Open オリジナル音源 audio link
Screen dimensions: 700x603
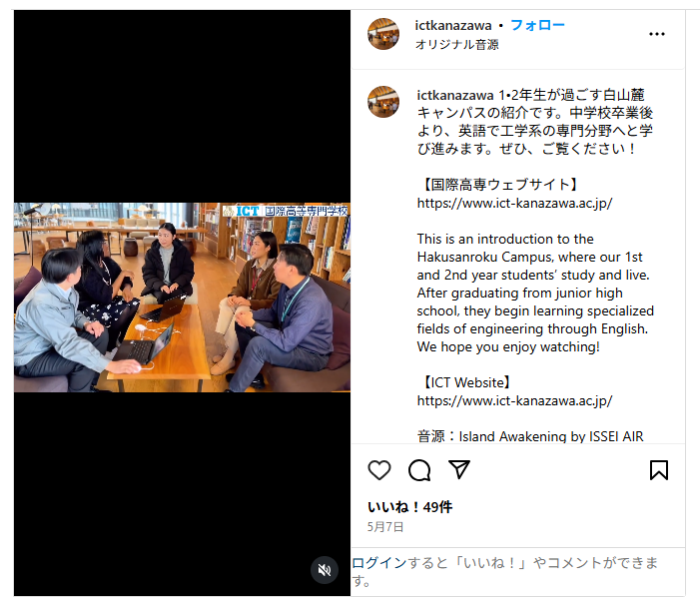[456, 45]
